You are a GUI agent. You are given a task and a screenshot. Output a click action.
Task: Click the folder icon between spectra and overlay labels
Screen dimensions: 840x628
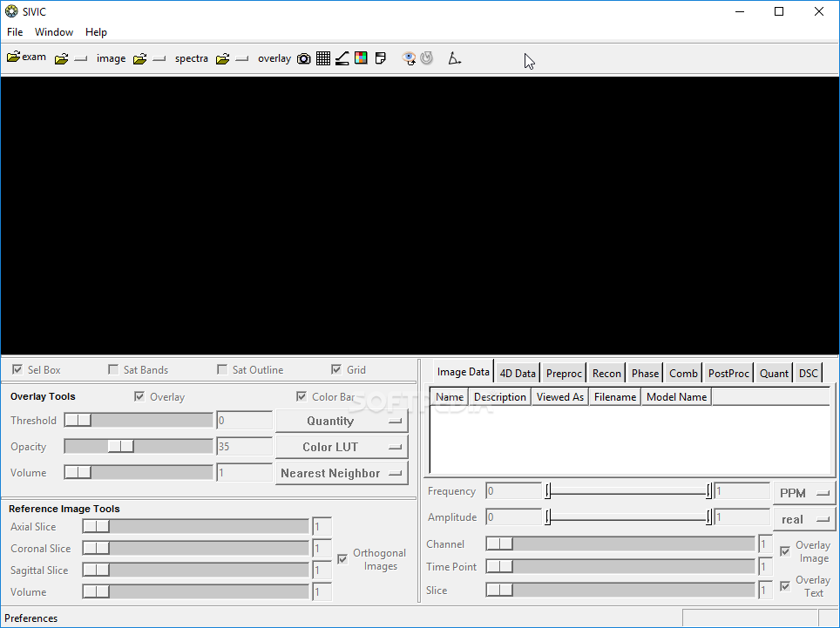(223, 58)
